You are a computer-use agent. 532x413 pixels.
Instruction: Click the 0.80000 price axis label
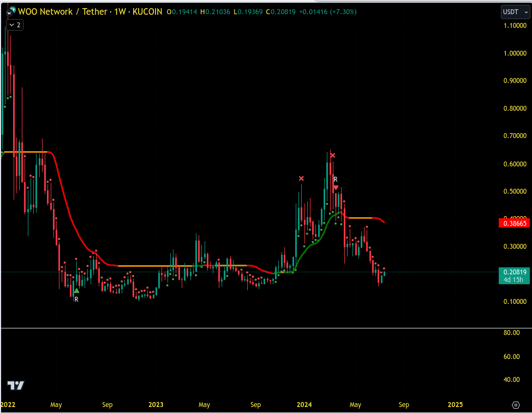coord(515,108)
